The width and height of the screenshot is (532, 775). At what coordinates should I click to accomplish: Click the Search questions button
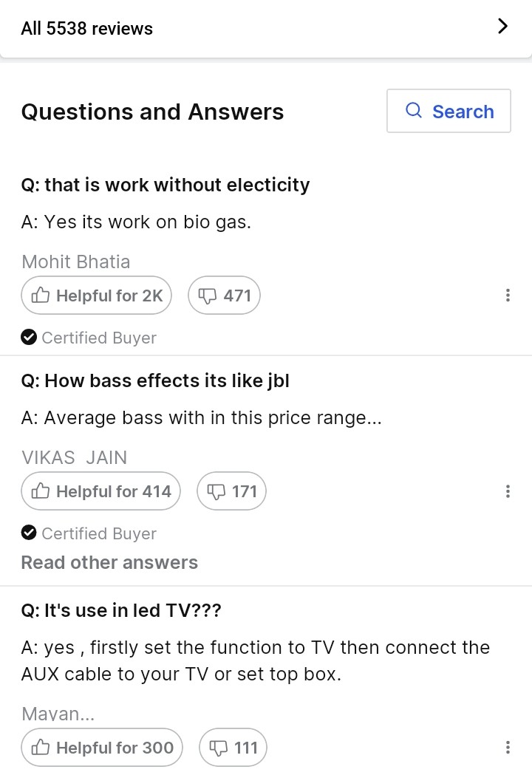[449, 111]
